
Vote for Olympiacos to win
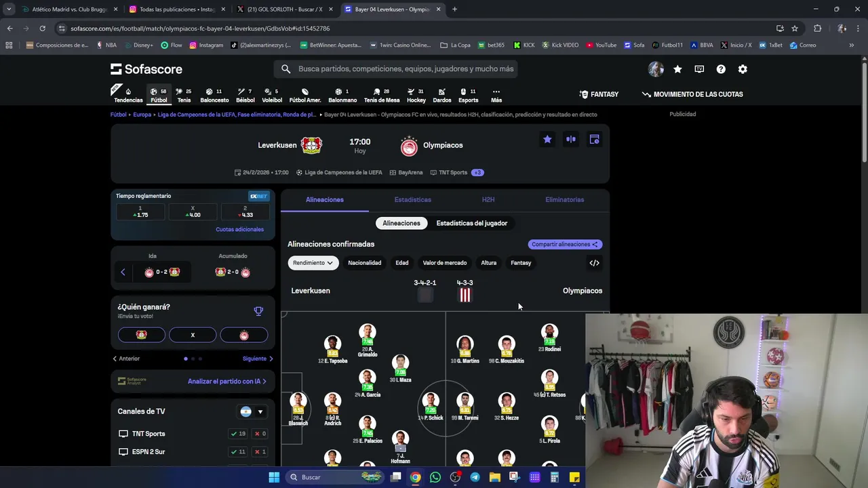coord(244,335)
